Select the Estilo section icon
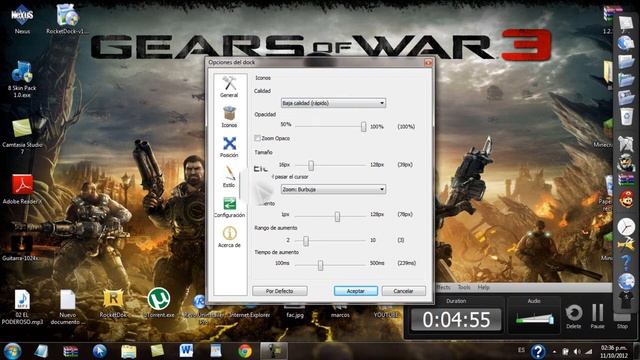This screenshot has height=360, width=640. (229, 176)
